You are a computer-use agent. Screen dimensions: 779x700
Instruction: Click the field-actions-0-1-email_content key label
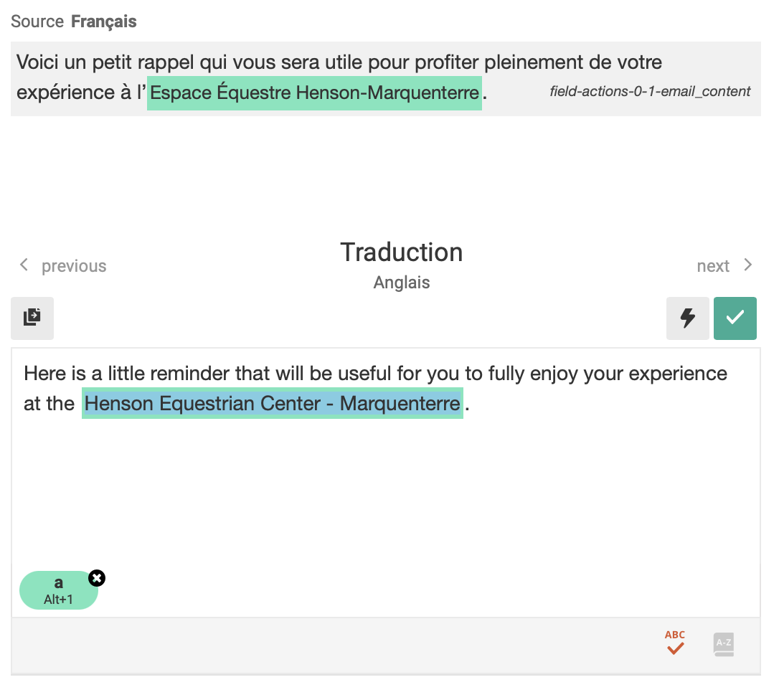pyautogui.click(x=650, y=91)
